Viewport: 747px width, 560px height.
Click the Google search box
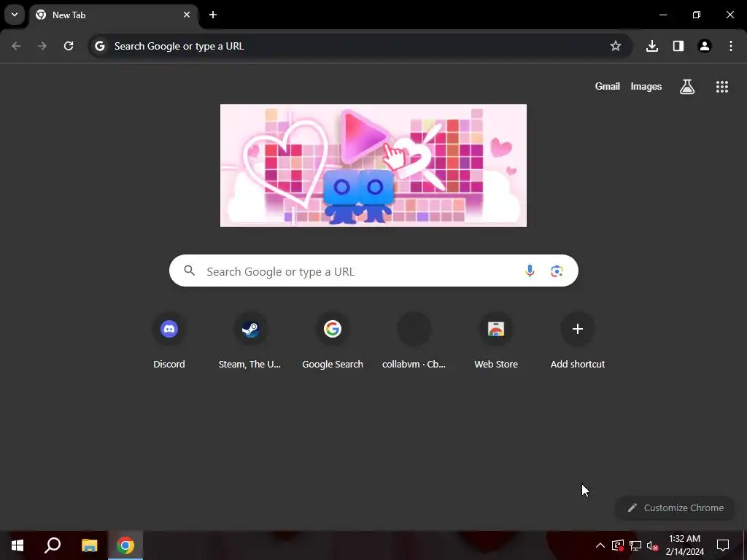pyautogui.click(x=373, y=271)
